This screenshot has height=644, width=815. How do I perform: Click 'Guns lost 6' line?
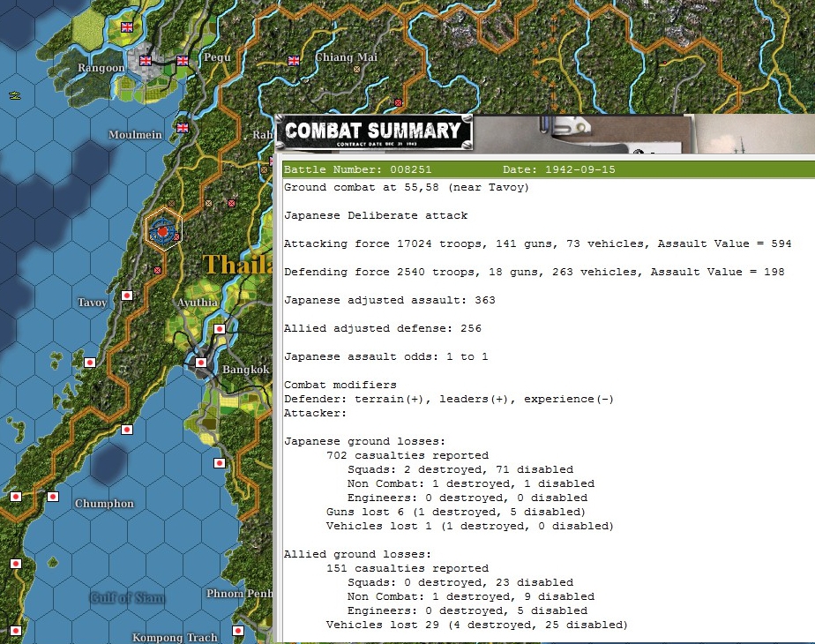(x=456, y=512)
